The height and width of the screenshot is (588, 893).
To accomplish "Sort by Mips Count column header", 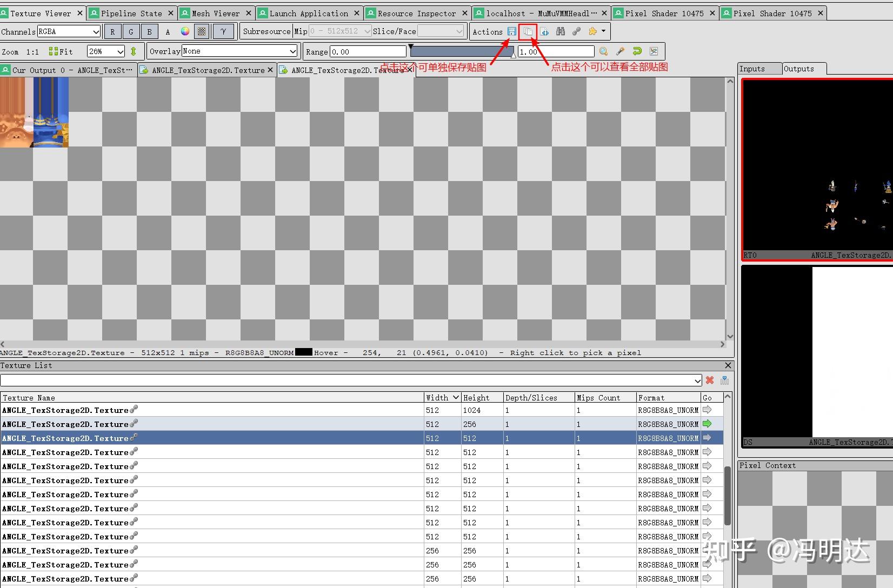I will [605, 398].
